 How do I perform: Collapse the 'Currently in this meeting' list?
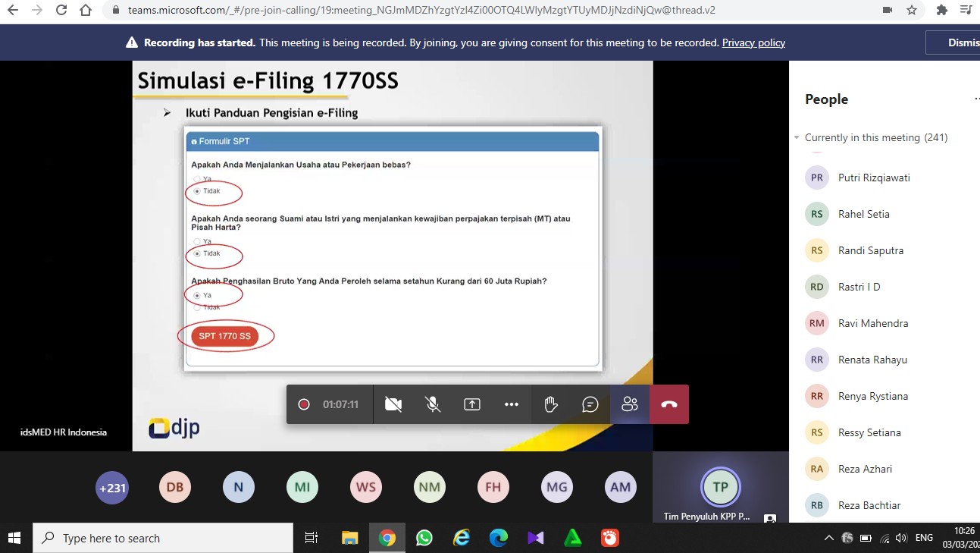point(797,138)
